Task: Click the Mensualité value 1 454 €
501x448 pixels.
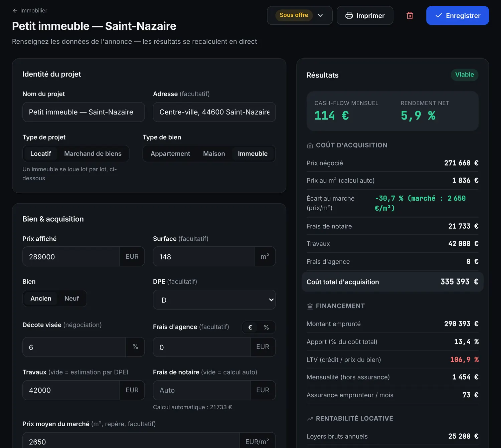Action: (466, 377)
